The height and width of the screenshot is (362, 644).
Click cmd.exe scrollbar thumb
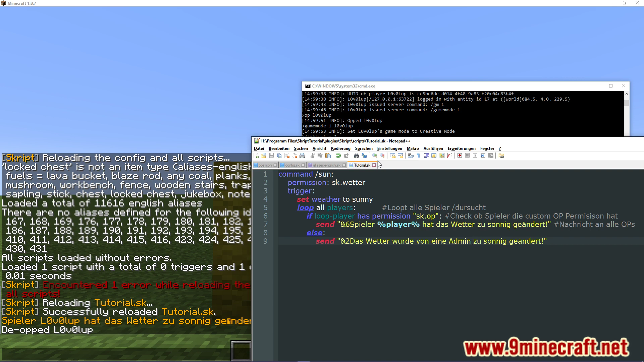click(627, 103)
